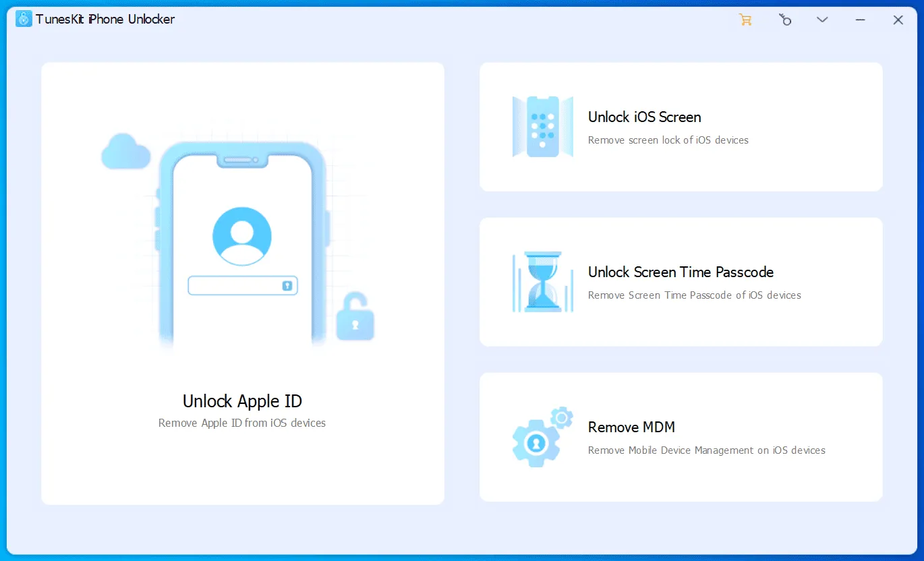Select the Unlock Apple ID heading
The width and height of the screenshot is (924, 561).
pyautogui.click(x=242, y=401)
